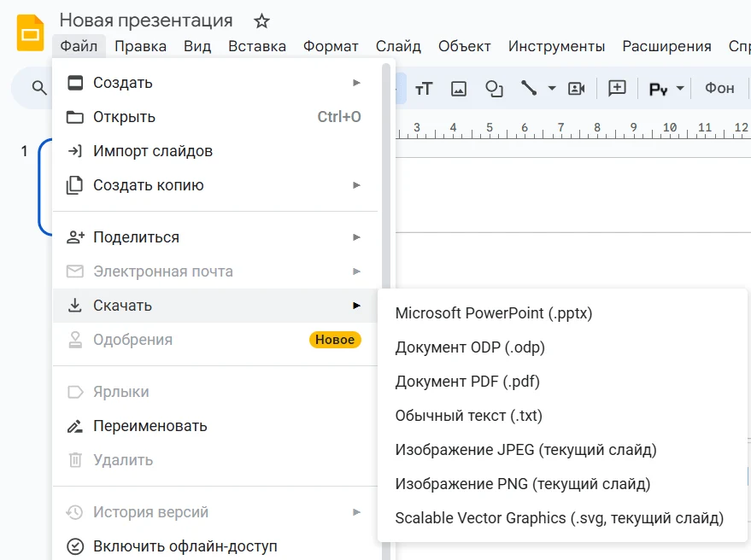Choose the shapes tool icon

pos(494,89)
